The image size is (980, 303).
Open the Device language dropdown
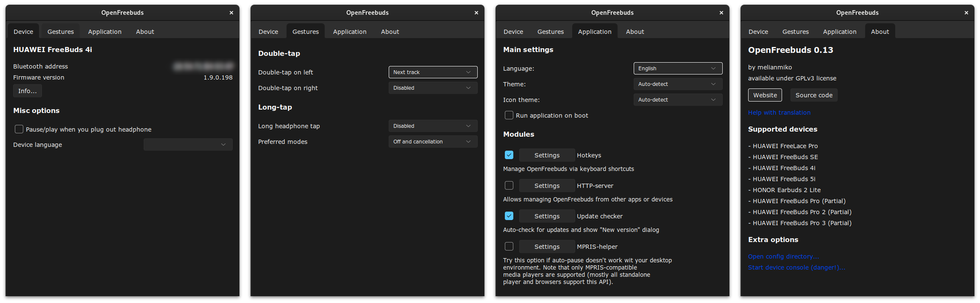tap(188, 145)
